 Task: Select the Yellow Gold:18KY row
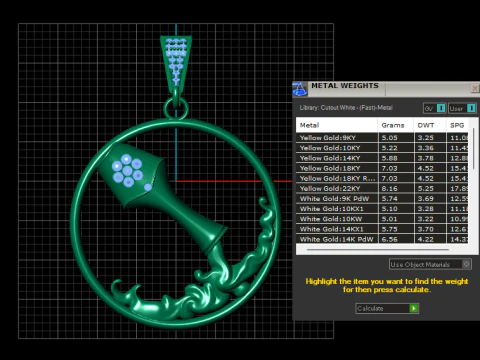pos(382,168)
